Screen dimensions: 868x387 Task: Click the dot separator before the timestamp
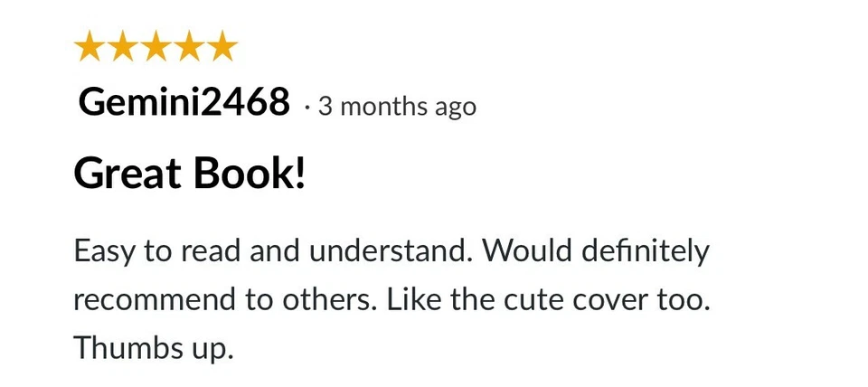pyautogui.click(x=307, y=108)
